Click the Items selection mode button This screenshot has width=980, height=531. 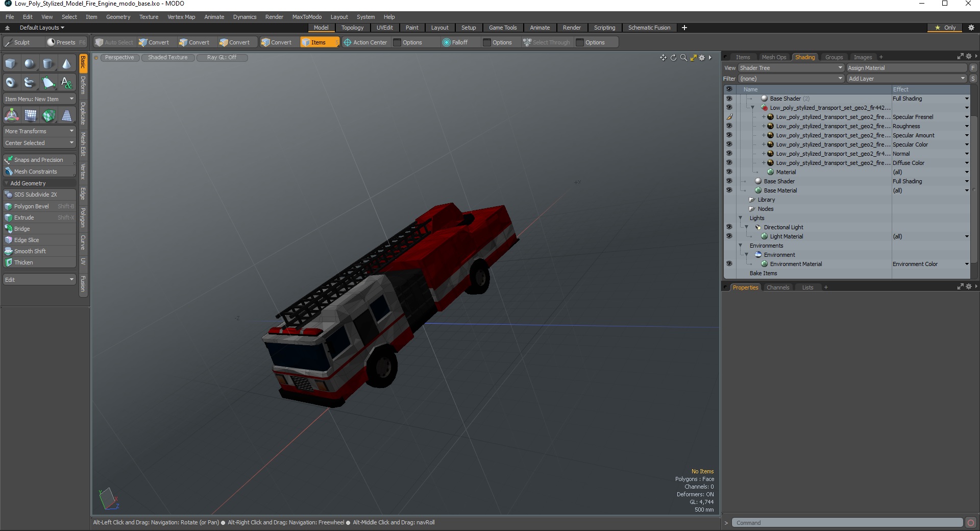tap(320, 42)
